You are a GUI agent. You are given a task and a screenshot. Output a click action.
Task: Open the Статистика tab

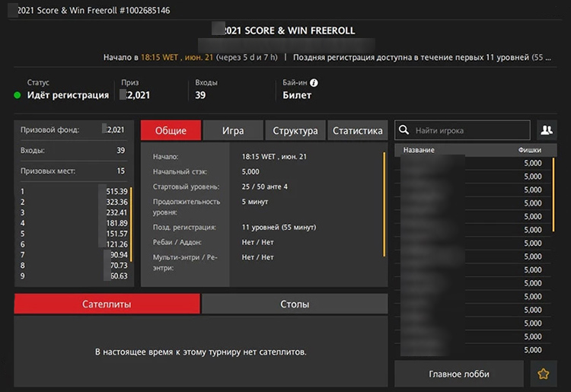click(358, 130)
